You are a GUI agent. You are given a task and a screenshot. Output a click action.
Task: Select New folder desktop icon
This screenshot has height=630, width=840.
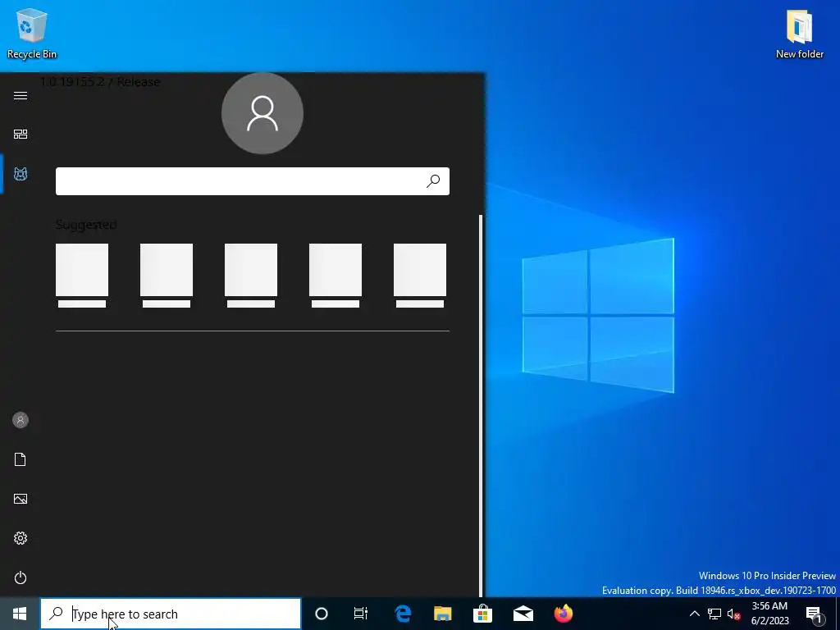tap(799, 34)
